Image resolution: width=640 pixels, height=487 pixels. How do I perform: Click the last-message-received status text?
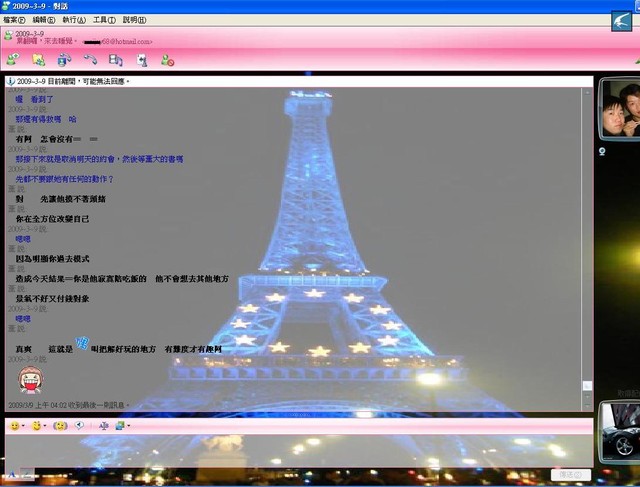(x=69, y=405)
